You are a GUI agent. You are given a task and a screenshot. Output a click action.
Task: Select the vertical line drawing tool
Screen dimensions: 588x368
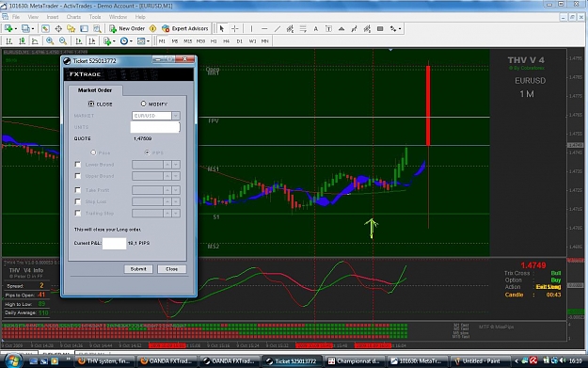tap(251, 28)
